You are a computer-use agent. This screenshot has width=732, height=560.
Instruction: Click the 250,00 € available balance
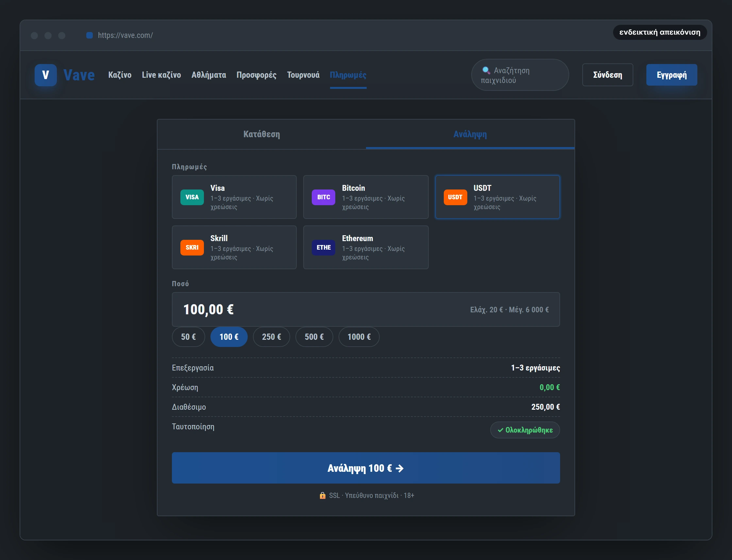pyautogui.click(x=545, y=407)
